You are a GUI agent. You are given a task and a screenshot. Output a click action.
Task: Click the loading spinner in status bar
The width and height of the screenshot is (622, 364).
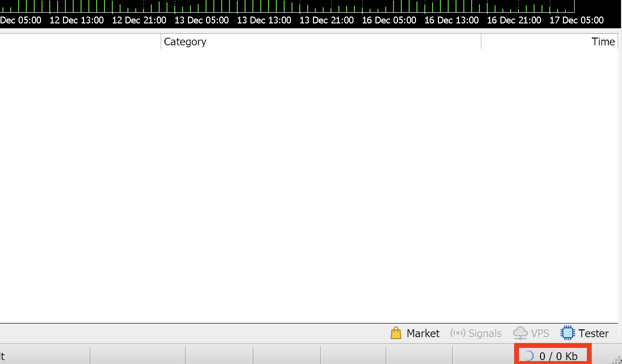point(528,356)
